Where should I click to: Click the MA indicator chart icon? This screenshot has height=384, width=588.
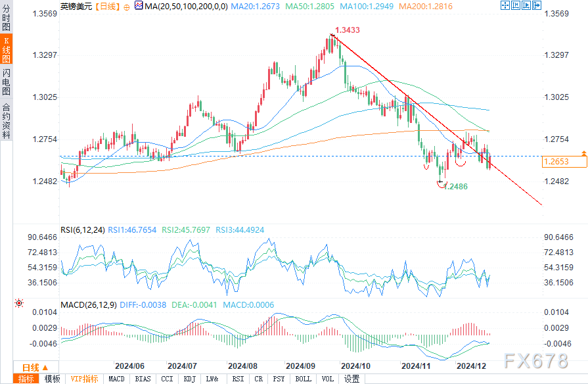139,6
